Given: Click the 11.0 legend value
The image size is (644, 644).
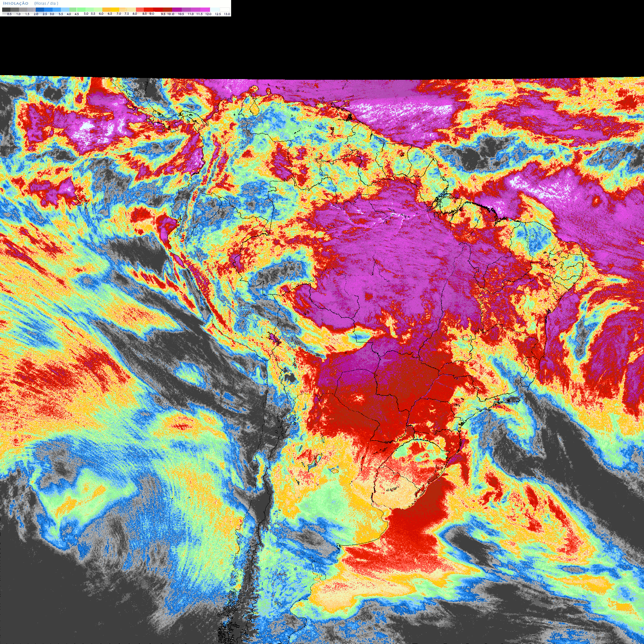Looking at the screenshot, I should coord(191,14).
